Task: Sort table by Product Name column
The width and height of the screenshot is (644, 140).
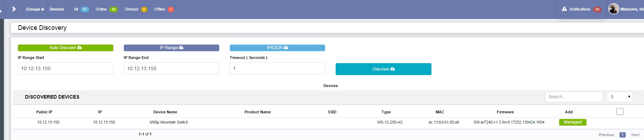Action: pos(257,112)
